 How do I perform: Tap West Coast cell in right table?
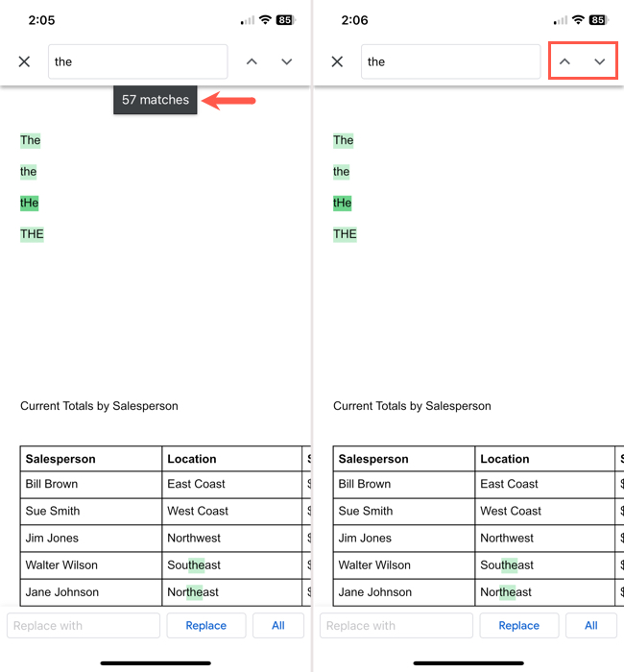[544, 511]
